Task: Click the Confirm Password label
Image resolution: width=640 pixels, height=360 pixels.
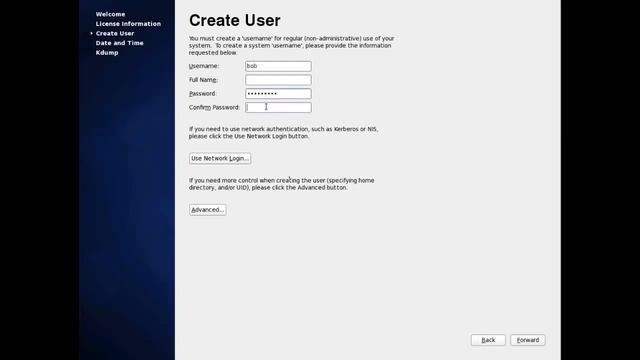Action: [x=214, y=107]
